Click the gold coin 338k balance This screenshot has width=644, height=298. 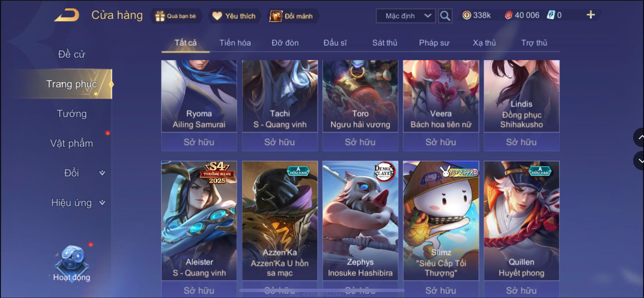[476, 15]
